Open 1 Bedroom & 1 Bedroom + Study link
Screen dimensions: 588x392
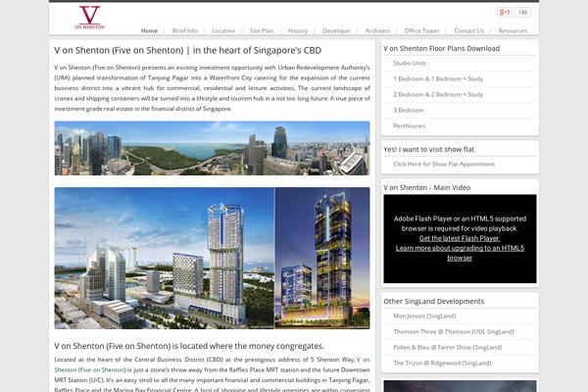[438, 78]
